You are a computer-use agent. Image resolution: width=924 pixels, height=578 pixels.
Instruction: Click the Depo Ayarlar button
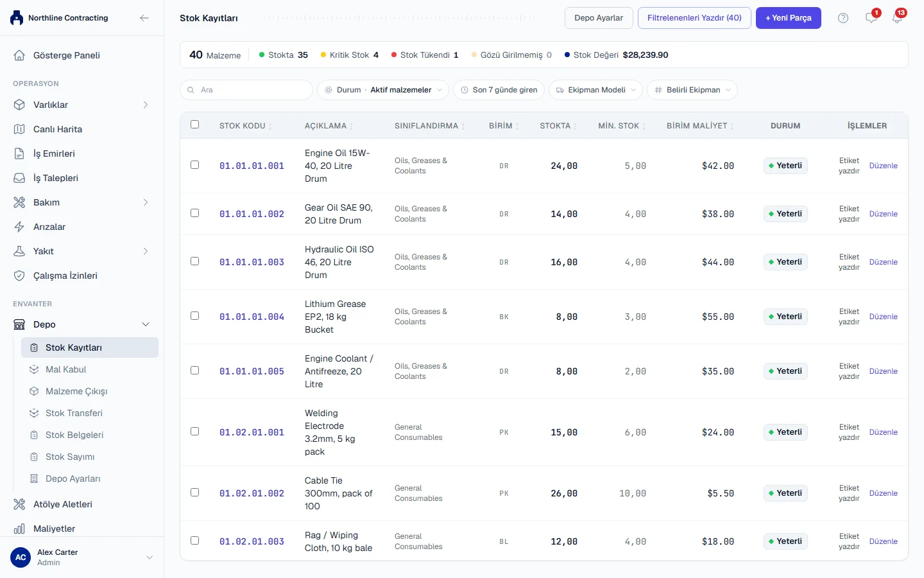(599, 18)
